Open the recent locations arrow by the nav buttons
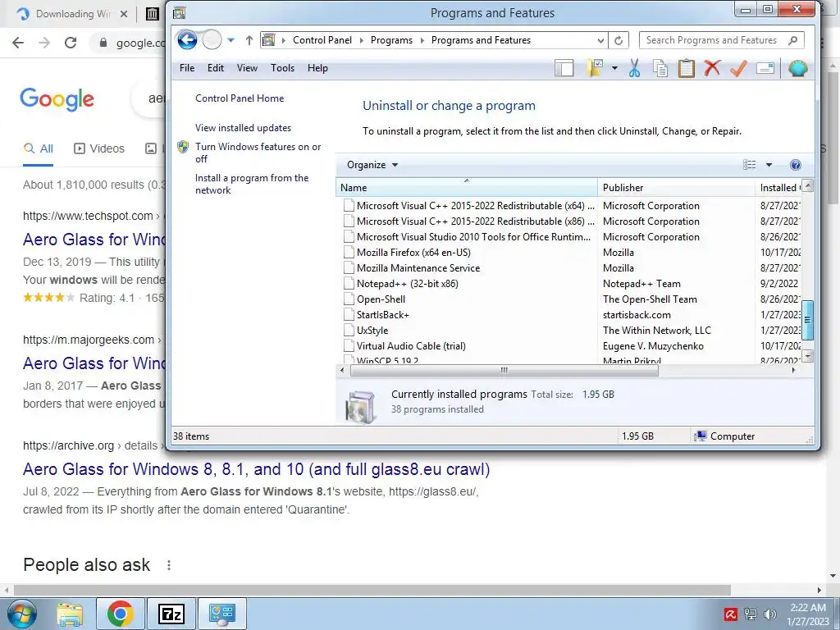This screenshot has height=630, width=840. (231, 40)
